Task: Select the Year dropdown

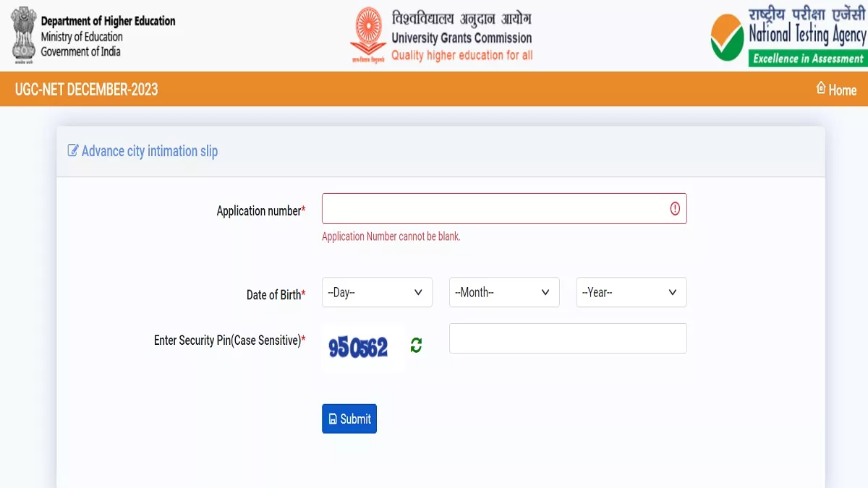Action: point(631,292)
